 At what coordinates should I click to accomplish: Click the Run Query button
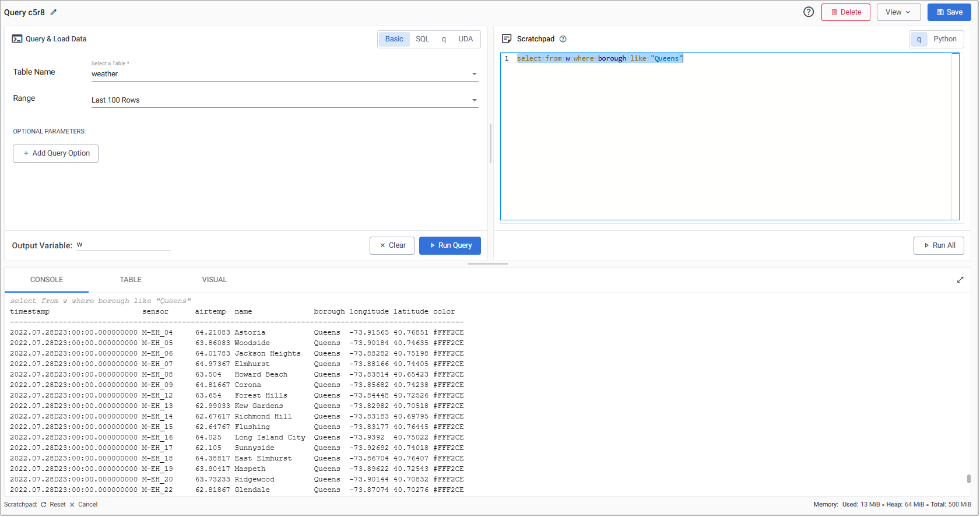(x=449, y=245)
